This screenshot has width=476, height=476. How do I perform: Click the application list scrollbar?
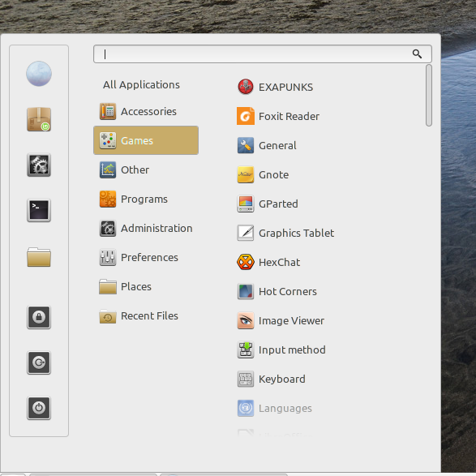pos(429,96)
